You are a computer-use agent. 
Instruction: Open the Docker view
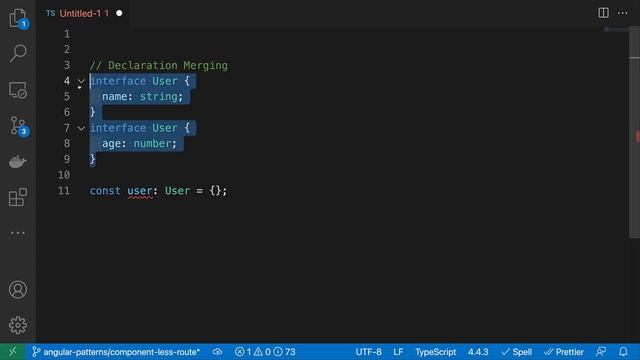point(18,162)
